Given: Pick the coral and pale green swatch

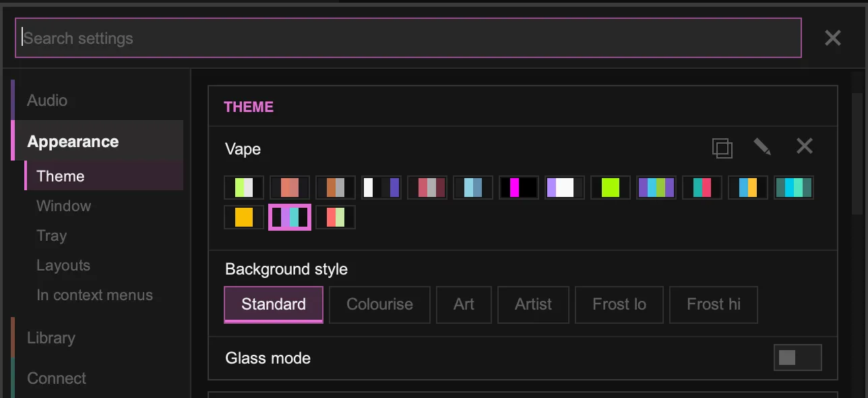Looking at the screenshot, I should [336, 217].
